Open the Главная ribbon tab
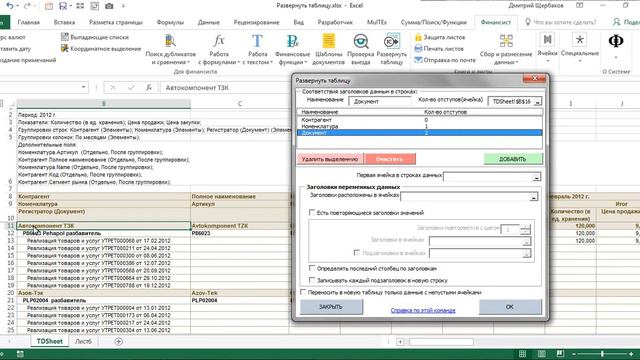This screenshot has width=640, height=360. click(x=29, y=22)
